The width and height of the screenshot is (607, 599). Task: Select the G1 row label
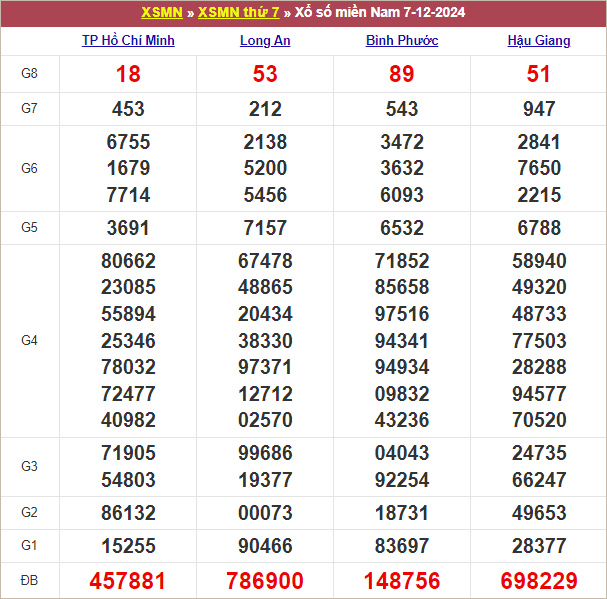pyautogui.click(x=29, y=545)
